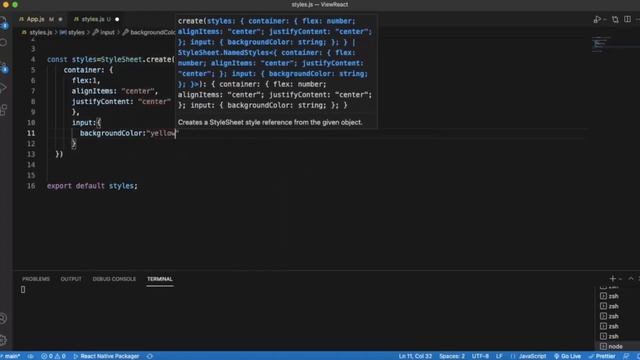Viewport: 640px width, 360px height.
Task: Switch to the App.js tab
Action: pos(35,19)
